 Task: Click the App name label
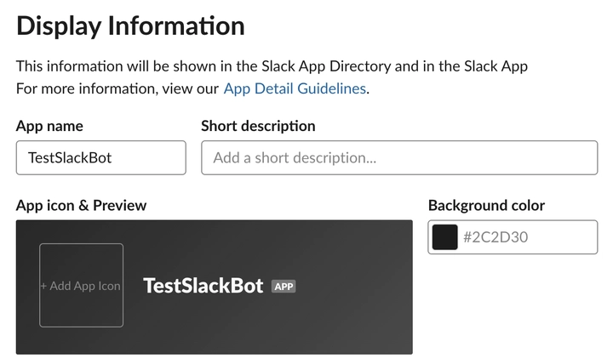click(x=49, y=126)
